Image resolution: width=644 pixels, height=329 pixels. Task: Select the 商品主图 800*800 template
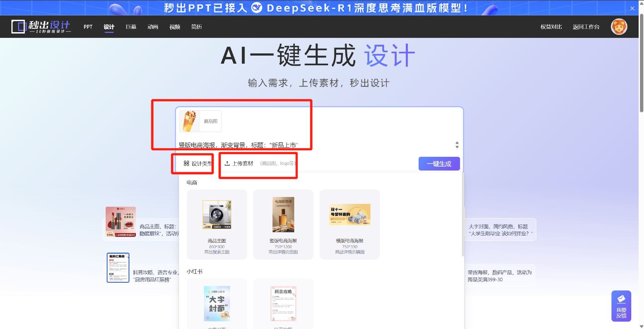(x=217, y=224)
